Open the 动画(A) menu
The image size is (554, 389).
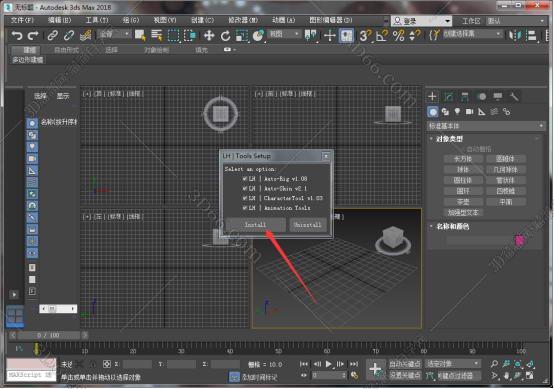pos(283,20)
